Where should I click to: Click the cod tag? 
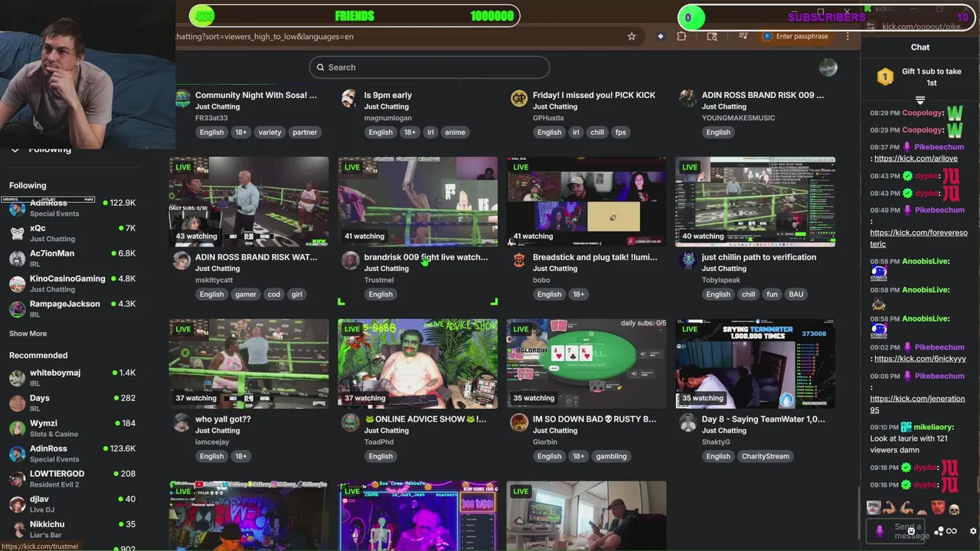click(x=274, y=295)
